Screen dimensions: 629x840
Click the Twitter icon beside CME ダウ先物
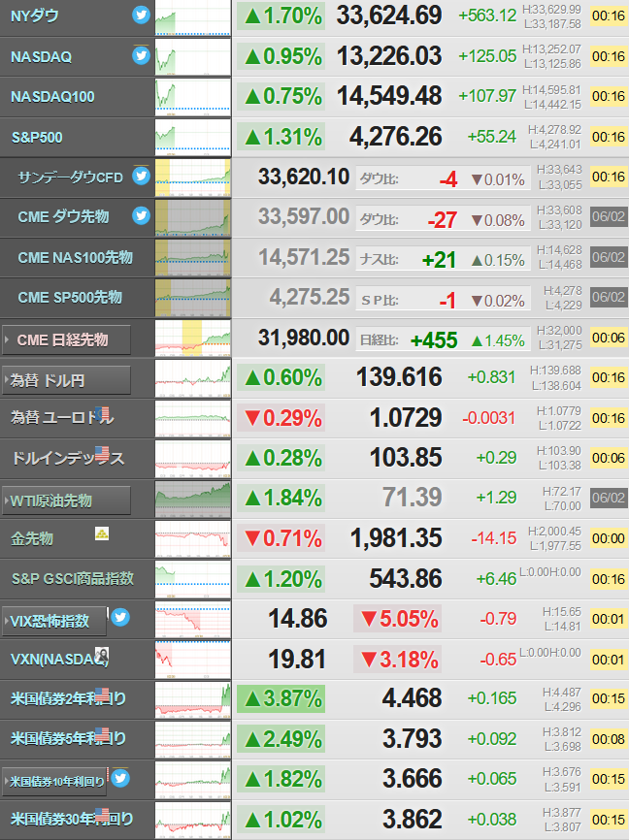(141, 215)
